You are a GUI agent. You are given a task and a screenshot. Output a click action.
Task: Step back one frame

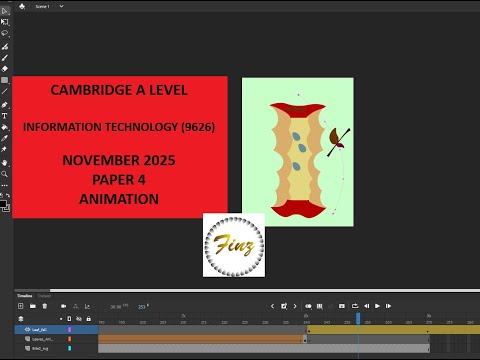point(367,306)
